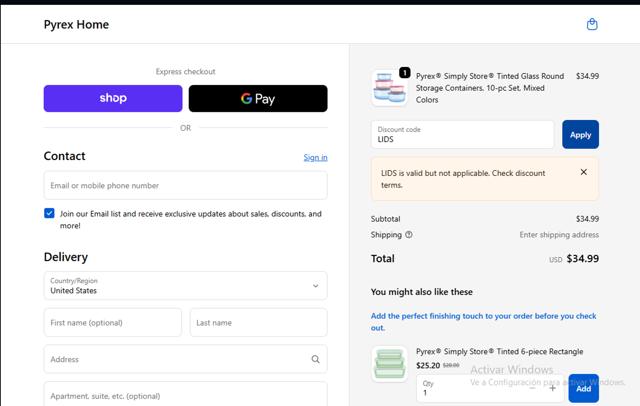
Task: Click the First name field
Action: pos(113,322)
